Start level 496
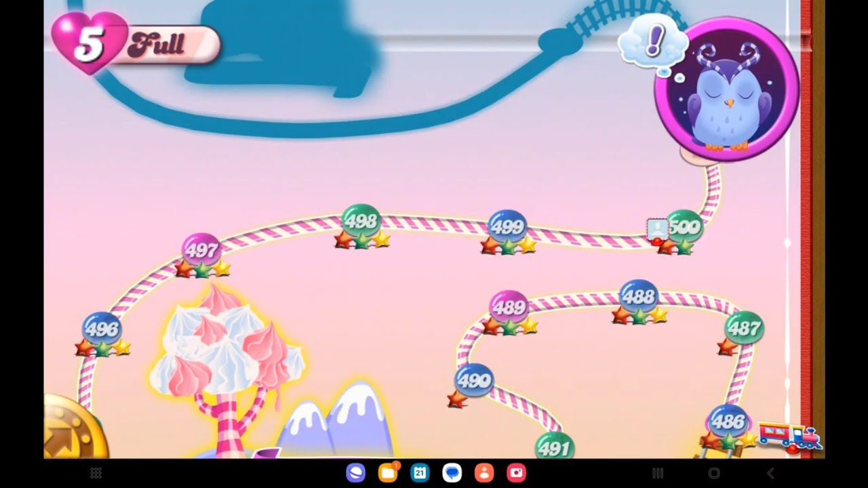This screenshot has height=488, width=868. (x=102, y=329)
